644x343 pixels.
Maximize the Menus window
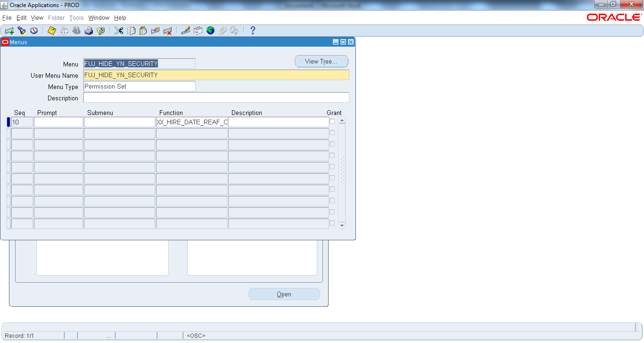pyautogui.click(x=343, y=42)
